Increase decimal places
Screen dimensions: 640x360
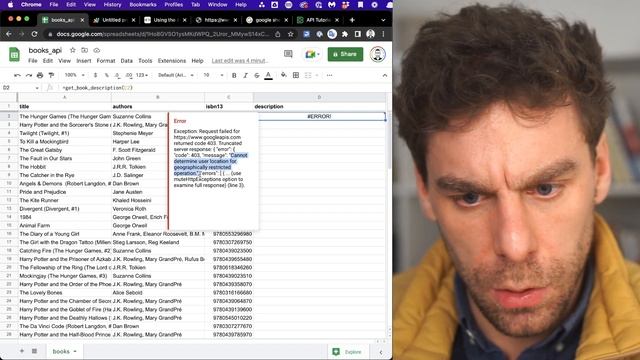coord(129,75)
